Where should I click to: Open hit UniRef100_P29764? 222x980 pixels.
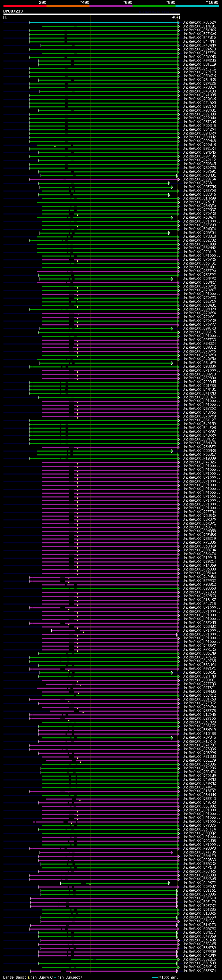click(x=199, y=179)
